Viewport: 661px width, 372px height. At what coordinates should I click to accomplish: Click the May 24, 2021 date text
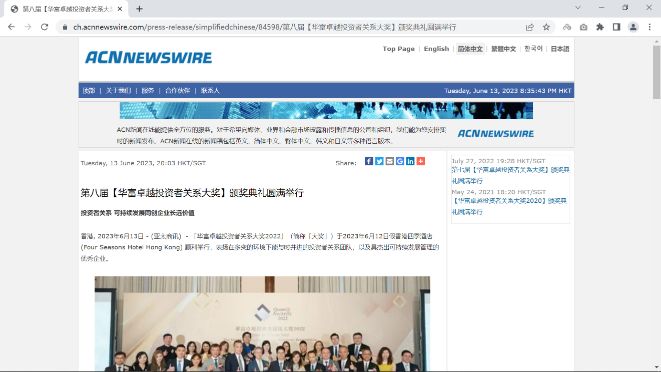(x=498, y=192)
